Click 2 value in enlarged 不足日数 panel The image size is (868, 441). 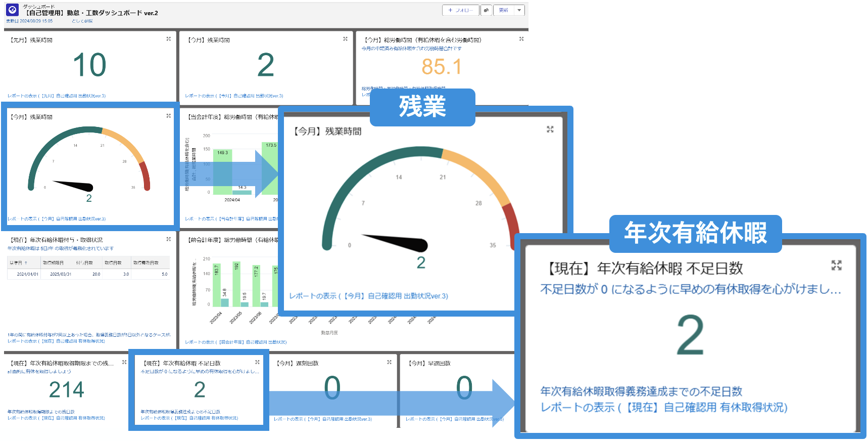click(x=690, y=335)
